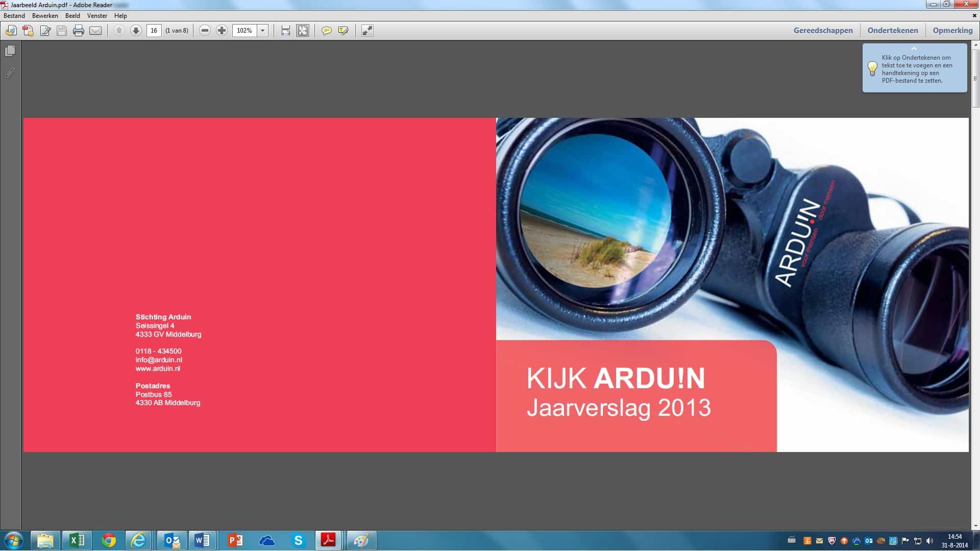This screenshot has width=980, height=551.
Task: Click McAfee shield tray icon
Action: point(831,541)
